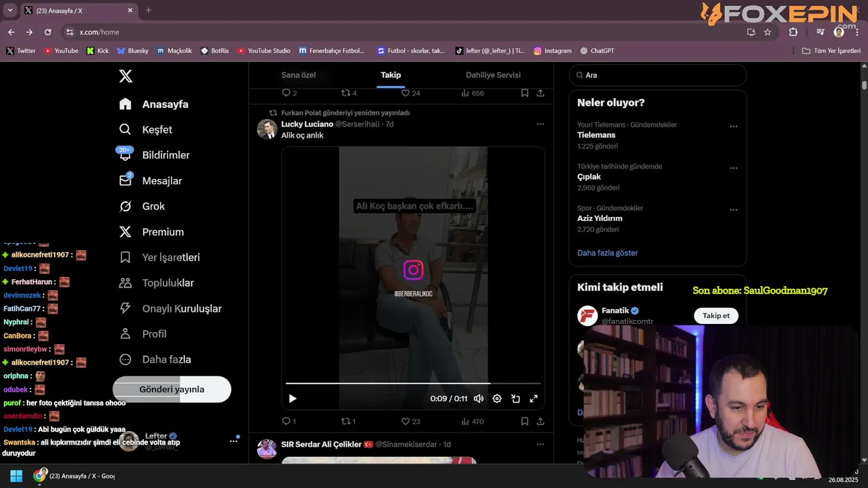868x488 pixels.
Task: Open Premium in sidebar
Action: [151, 232]
